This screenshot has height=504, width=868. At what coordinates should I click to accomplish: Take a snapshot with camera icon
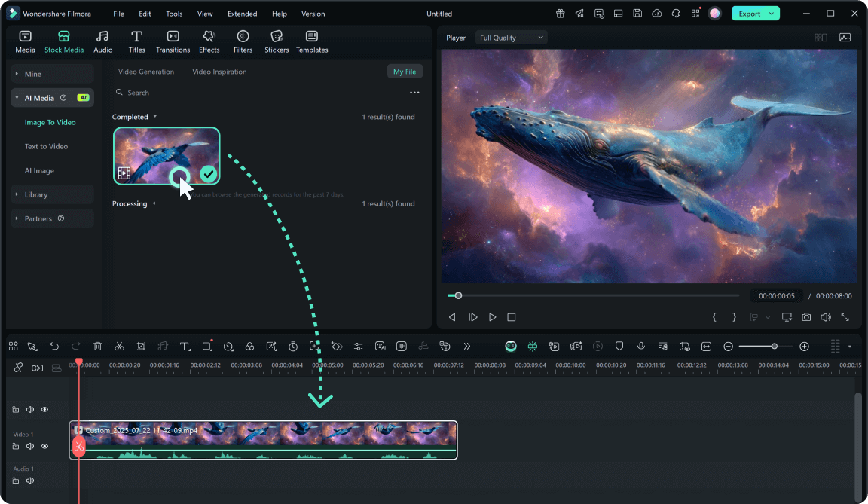[x=806, y=317]
